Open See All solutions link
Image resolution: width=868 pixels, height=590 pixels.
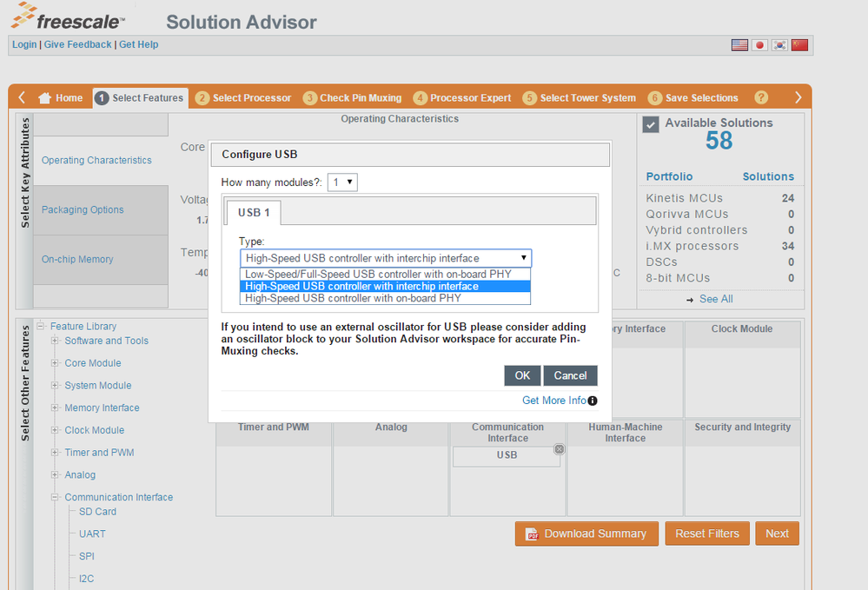point(715,299)
